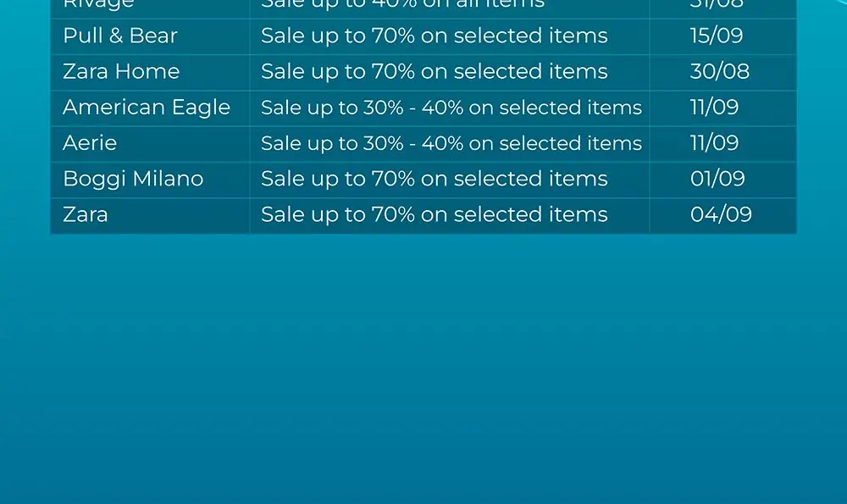The height and width of the screenshot is (504, 847).
Task: Click Aerie 30% - 40% offer text
Action: click(451, 143)
